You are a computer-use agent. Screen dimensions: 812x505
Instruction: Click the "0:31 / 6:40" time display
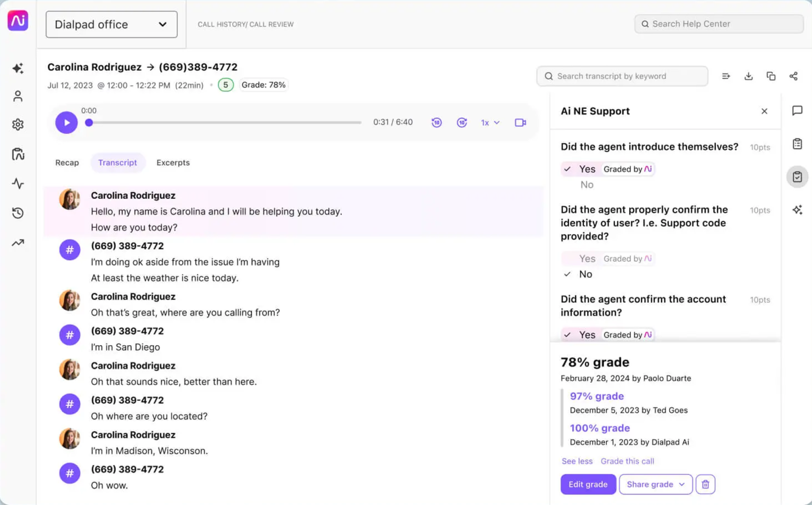pos(393,122)
